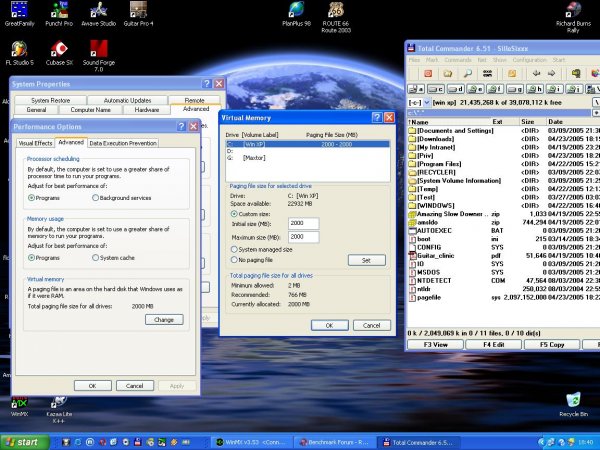Screen dimensions: 600x450
Task: Select the pagefile sys file row
Action: [x=503, y=297]
